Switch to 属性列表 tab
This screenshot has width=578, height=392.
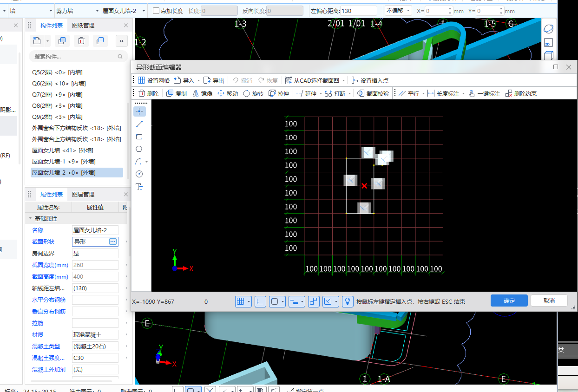point(52,194)
